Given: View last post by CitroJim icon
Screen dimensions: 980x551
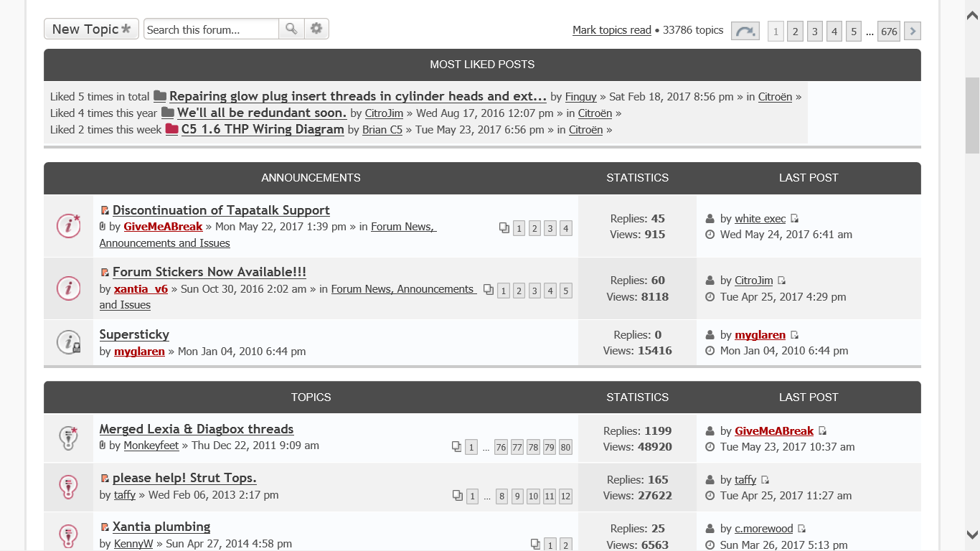Looking at the screenshot, I should pos(781,281).
